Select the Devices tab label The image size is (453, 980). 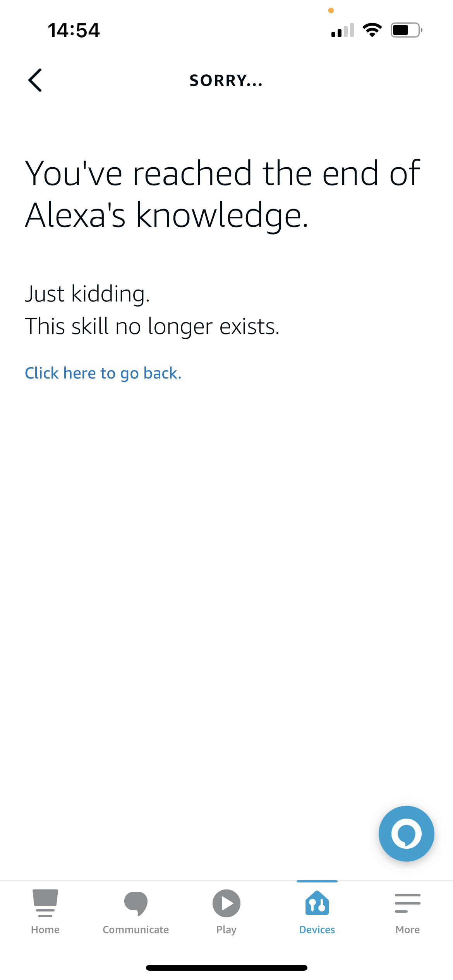click(317, 930)
